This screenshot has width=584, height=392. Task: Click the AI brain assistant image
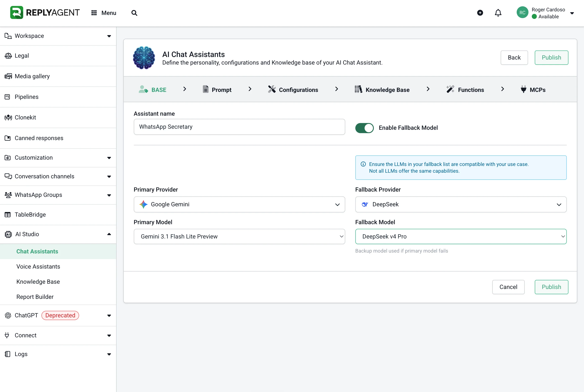point(144,58)
